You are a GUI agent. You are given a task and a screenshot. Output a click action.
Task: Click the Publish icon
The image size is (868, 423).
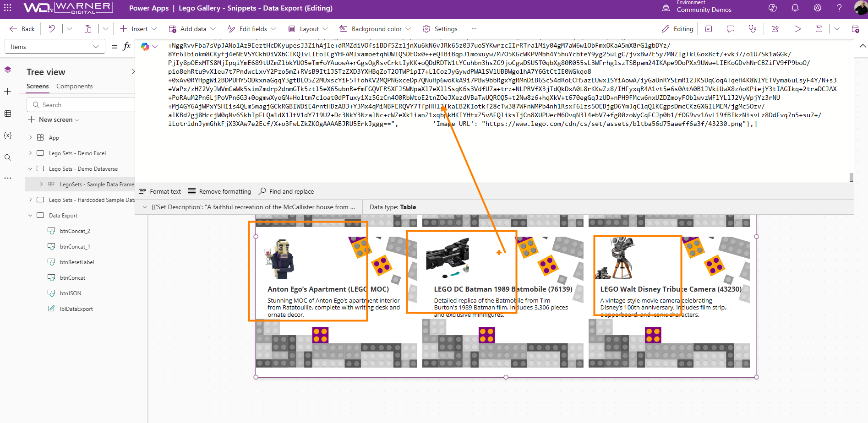point(855,29)
